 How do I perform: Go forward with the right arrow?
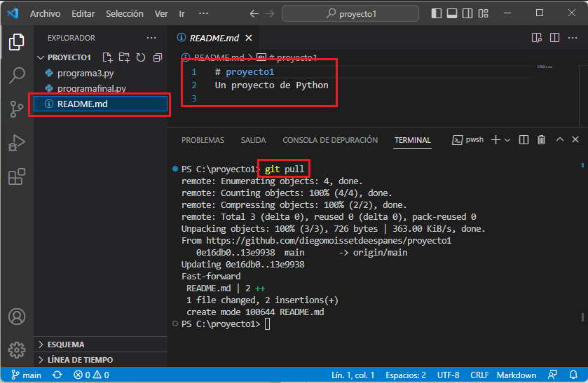coord(270,13)
